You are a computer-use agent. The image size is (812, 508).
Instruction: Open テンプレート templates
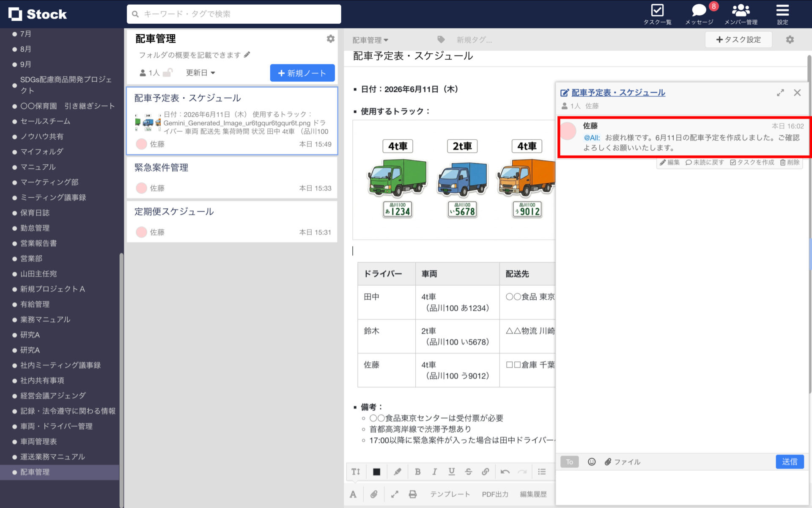(x=450, y=494)
